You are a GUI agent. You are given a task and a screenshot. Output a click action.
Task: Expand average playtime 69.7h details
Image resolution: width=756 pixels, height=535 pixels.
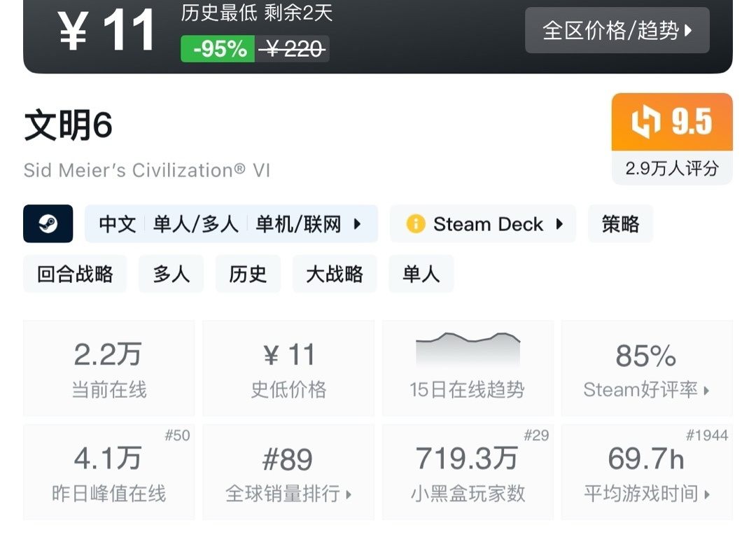click(x=646, y=472)
